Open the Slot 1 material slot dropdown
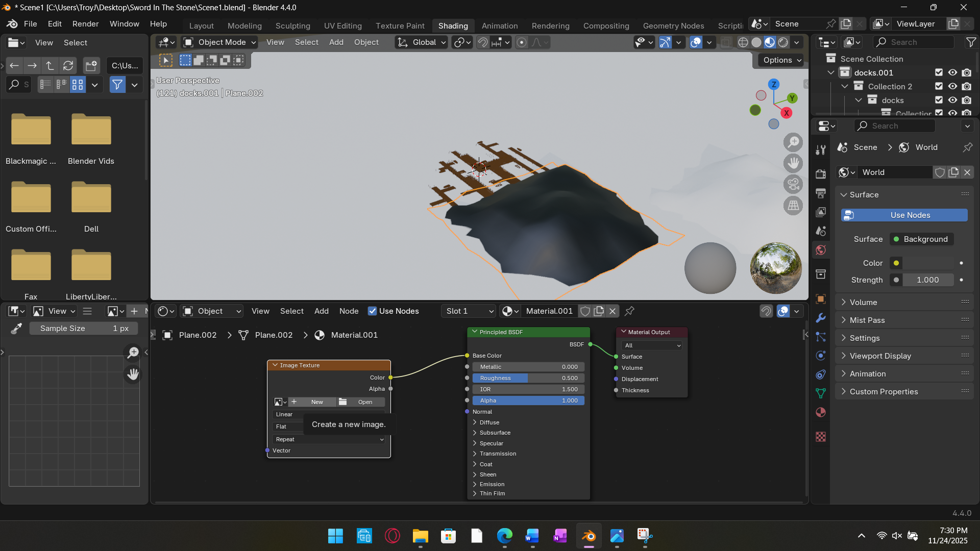 pyautogui.click(x=469, y=311)
